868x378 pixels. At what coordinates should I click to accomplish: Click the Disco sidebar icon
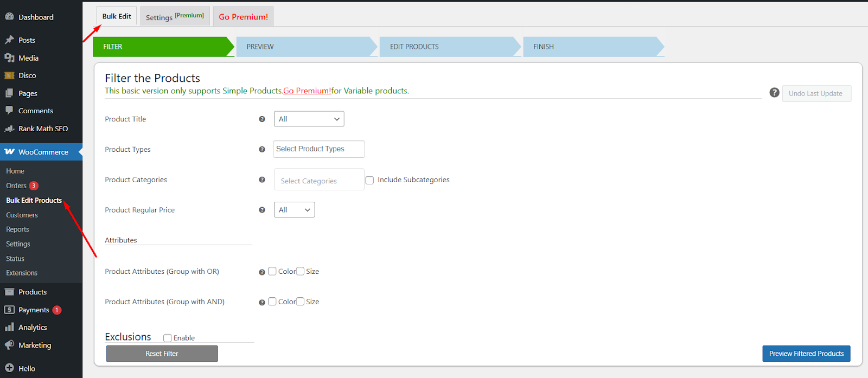pyautogui.click(x=9, y=75)
